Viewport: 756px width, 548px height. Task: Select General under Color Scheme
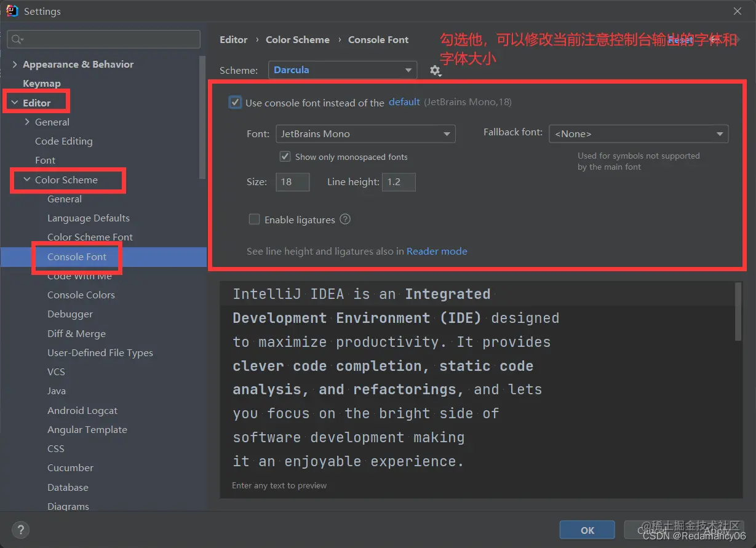click(x=65, y=199)
